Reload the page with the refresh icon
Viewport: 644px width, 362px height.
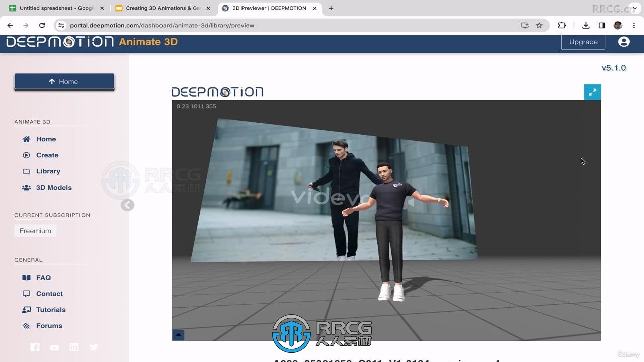point(42,25)
